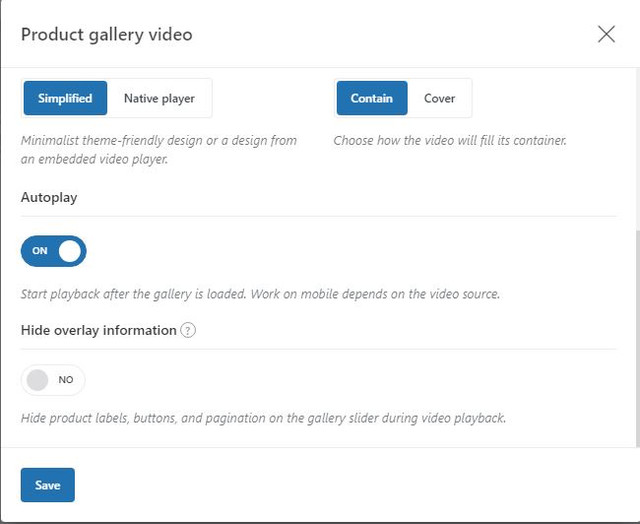Select the Simplified player design

65,98
